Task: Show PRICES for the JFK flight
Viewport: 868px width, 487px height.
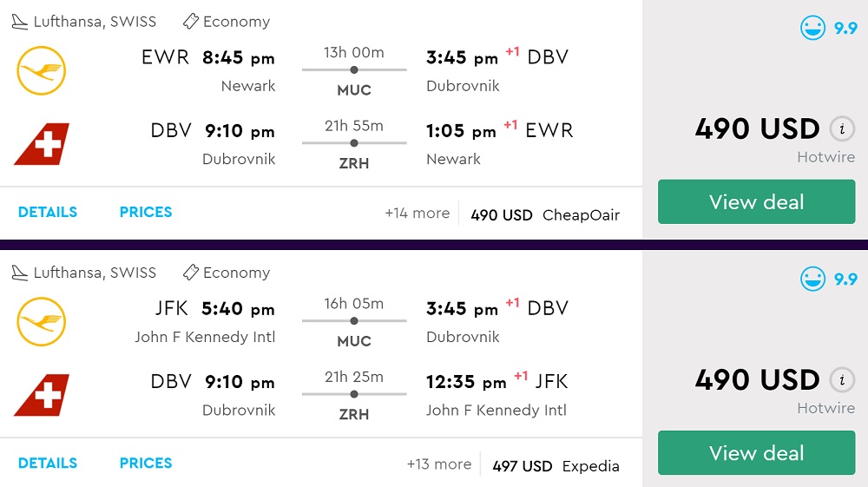Action: (146, 463)
